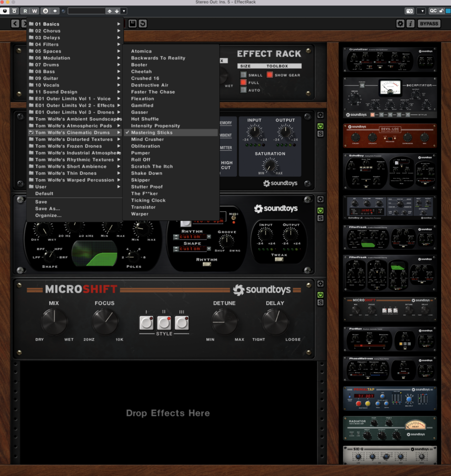The width and height of the screenshot is (451, 476).
Task: Select the Warper preset
Action: coord(171,214)
